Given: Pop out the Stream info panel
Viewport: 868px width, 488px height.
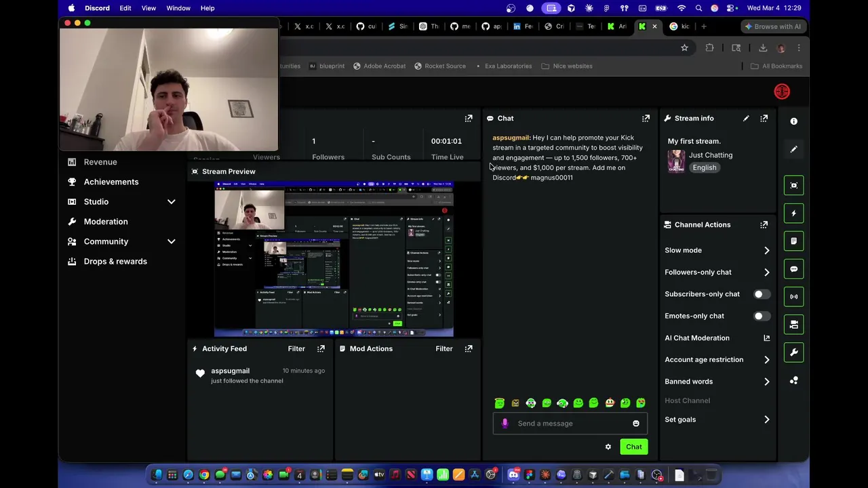Looking at the screenshot, I should 764,118.
